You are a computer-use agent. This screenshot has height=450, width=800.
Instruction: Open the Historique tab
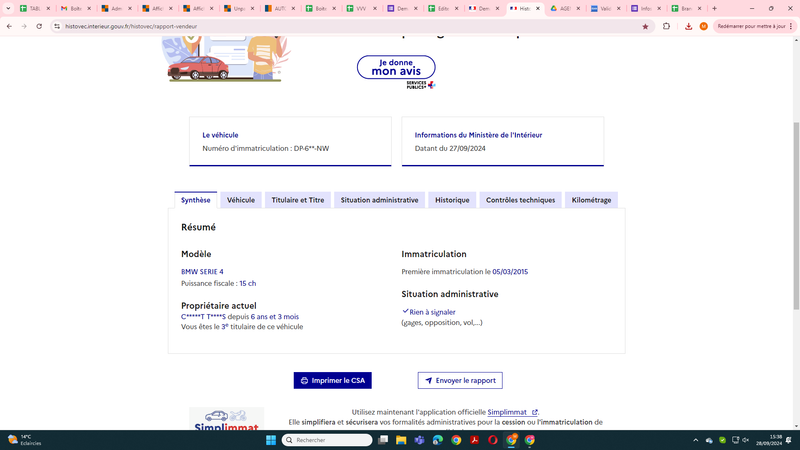click(452, 200)
